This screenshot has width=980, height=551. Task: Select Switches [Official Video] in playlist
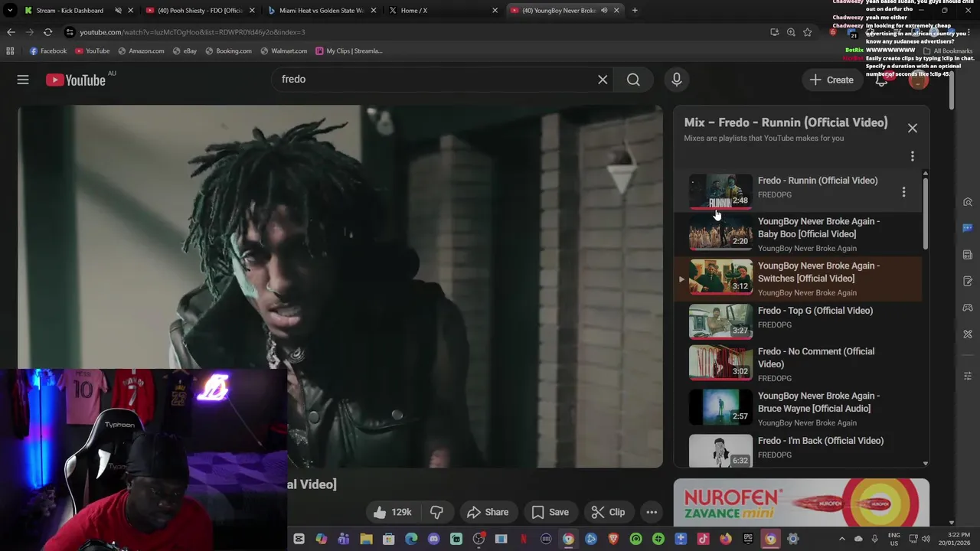click(796, 279)
